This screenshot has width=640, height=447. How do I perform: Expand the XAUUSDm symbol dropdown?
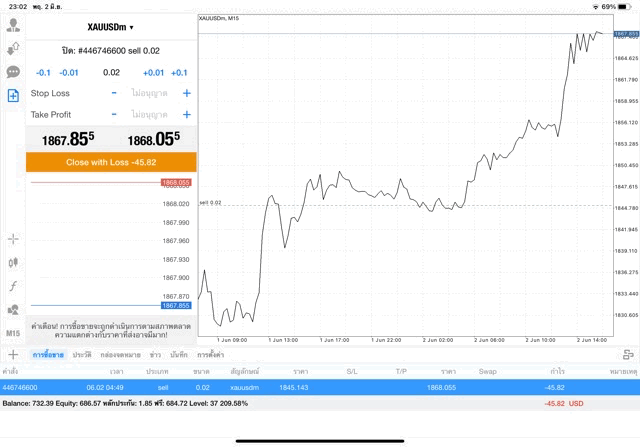(111, 27)
